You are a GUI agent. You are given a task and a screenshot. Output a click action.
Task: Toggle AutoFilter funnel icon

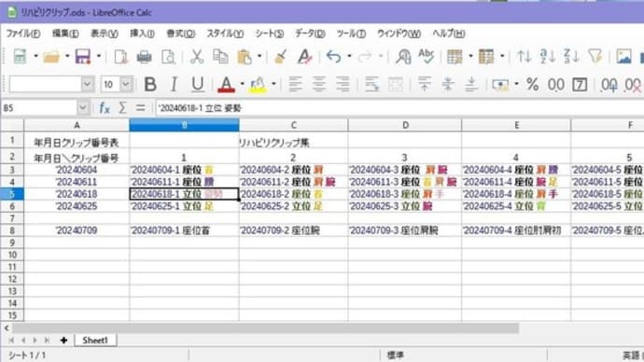(595, 56)
